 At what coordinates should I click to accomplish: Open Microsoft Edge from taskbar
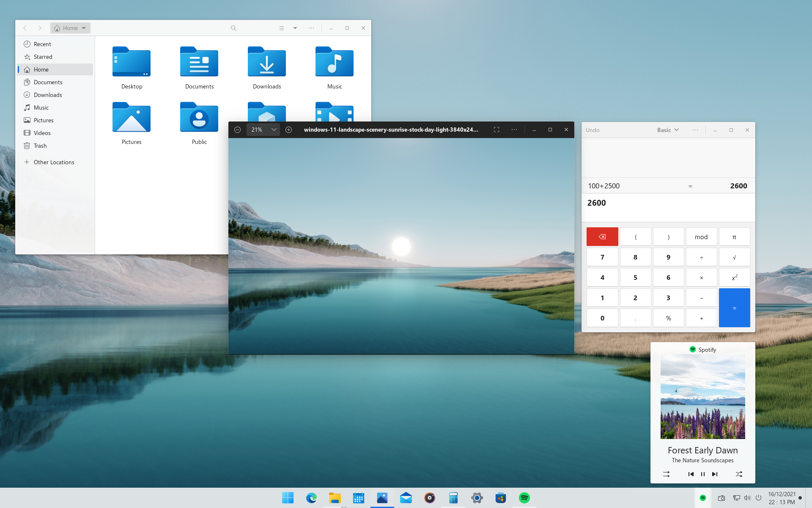[x=311, y=498]
